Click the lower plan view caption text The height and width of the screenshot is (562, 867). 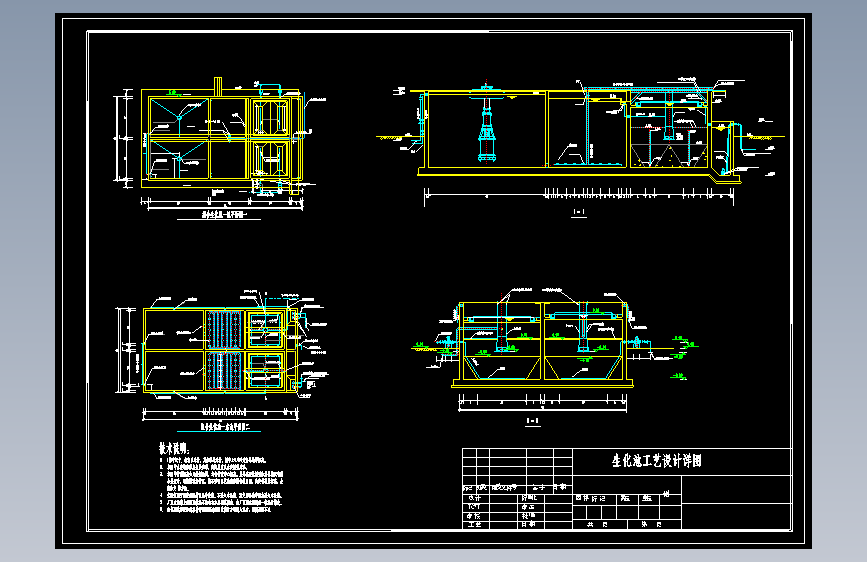point(224,426)
